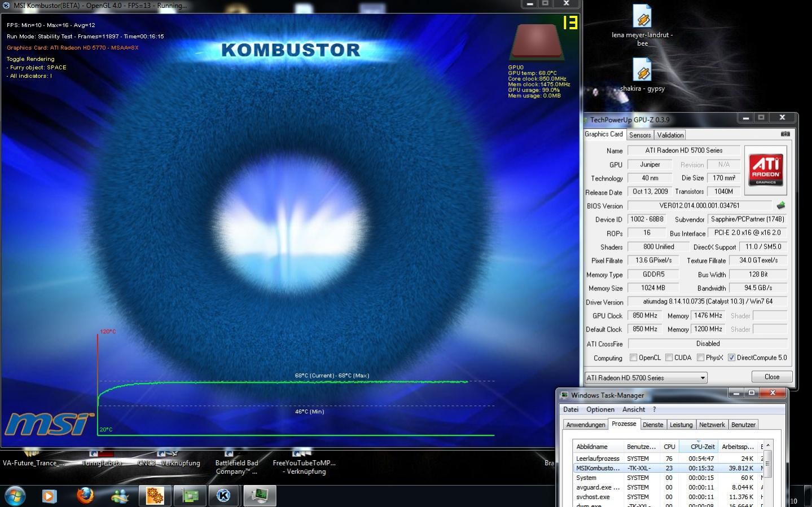Sort processes by Abbildname column
This screenshot has height=507, width=812.
(598, 447)
